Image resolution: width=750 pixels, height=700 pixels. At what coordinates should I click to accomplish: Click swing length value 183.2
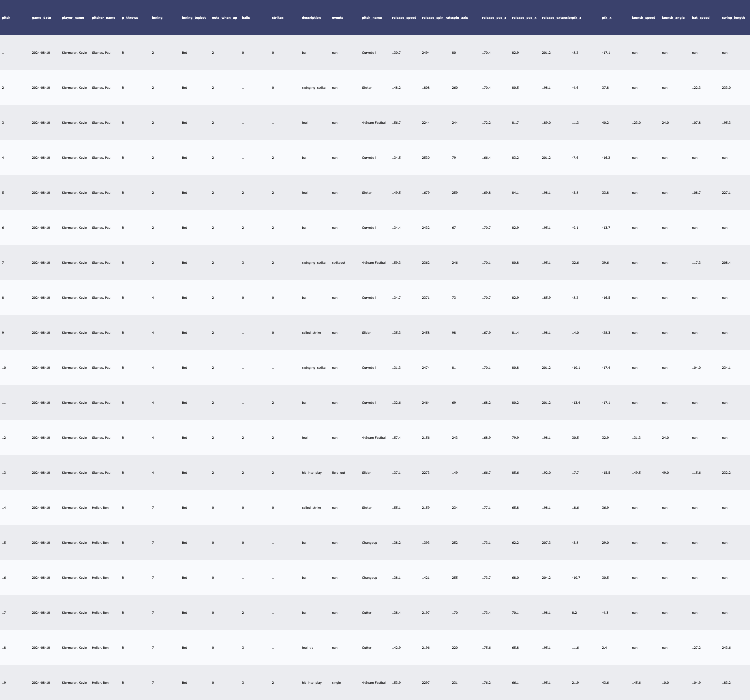[x=726, y=683]
